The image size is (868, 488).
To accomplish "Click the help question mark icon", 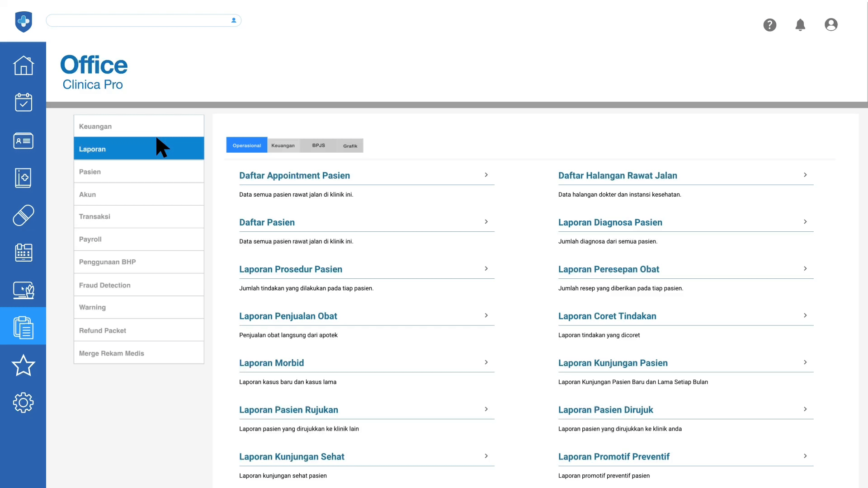I will tap(769, 25).
